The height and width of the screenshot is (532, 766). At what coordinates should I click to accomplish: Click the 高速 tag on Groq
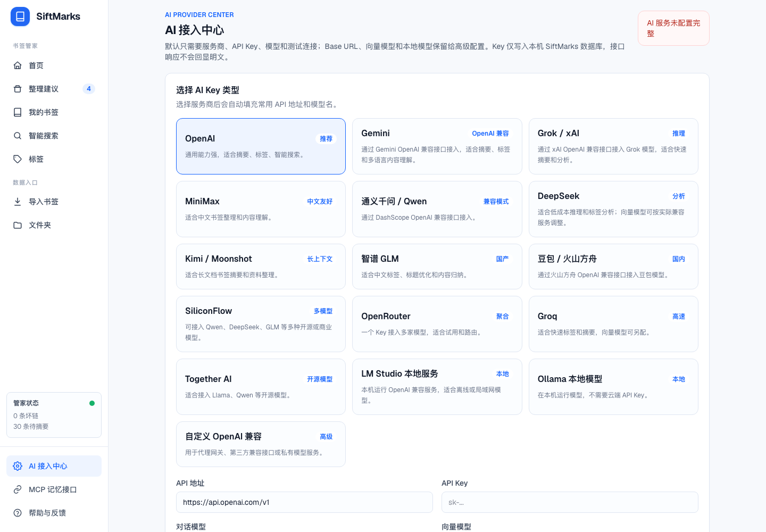pos(679,317)
